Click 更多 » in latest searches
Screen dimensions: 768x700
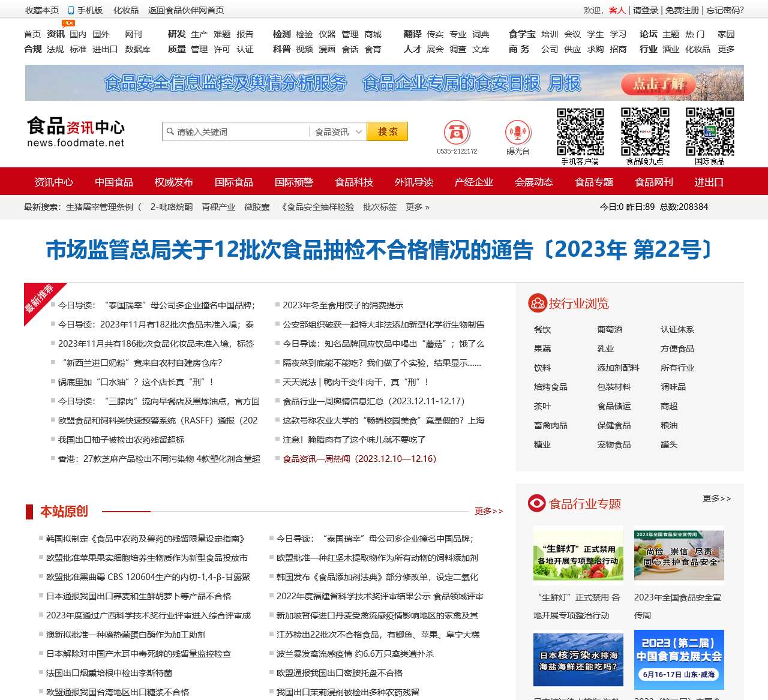click(x=418, y=207)
